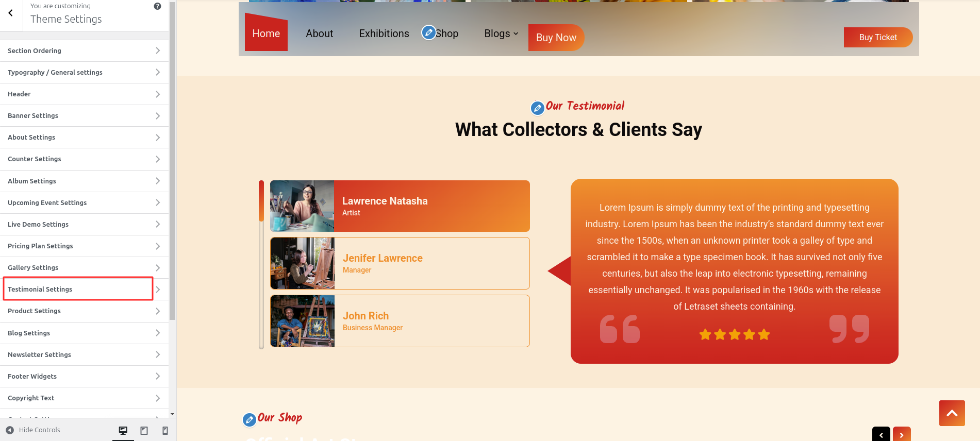The image size is (980, 441).
Task: Open Header settings section
Action: [x=84, y=94]
